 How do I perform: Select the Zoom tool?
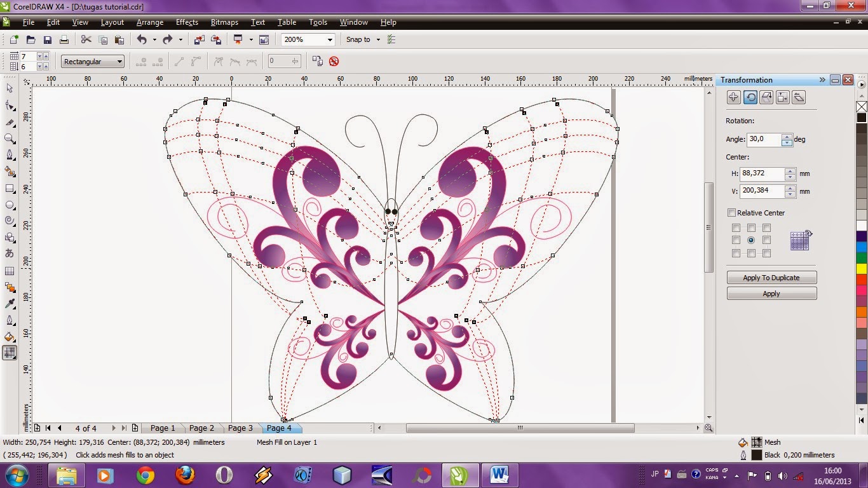click(10, 139)
